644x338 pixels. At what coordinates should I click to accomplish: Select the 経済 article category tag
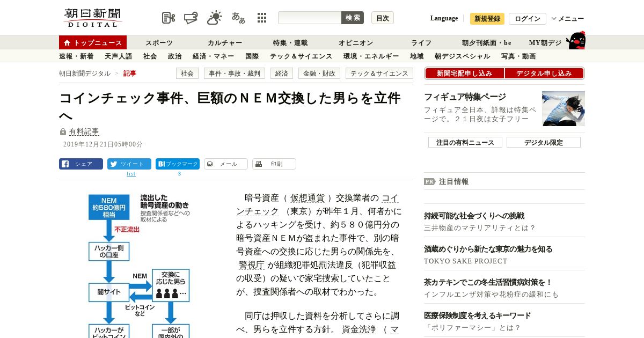282,74
